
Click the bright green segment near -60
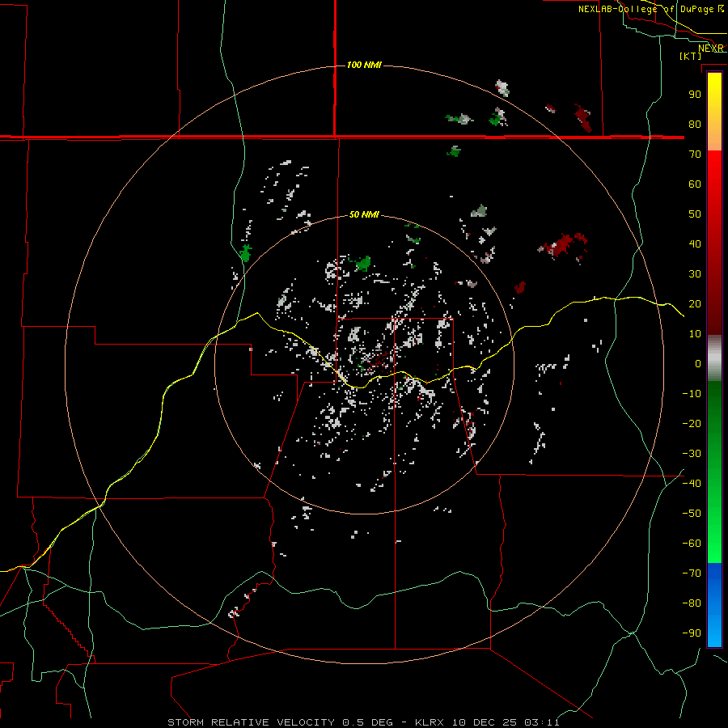click(x=714, y=544)
